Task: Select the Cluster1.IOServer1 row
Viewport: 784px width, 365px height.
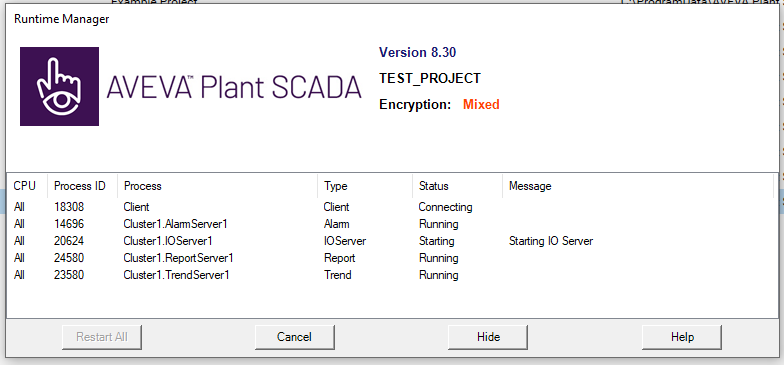Action: [x=390, y=241]
